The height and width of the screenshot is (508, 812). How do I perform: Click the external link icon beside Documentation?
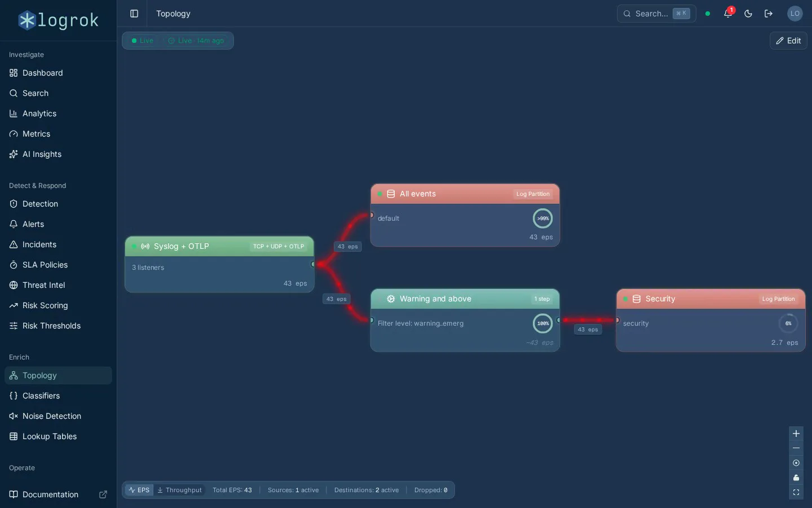(x=103, y=494)
